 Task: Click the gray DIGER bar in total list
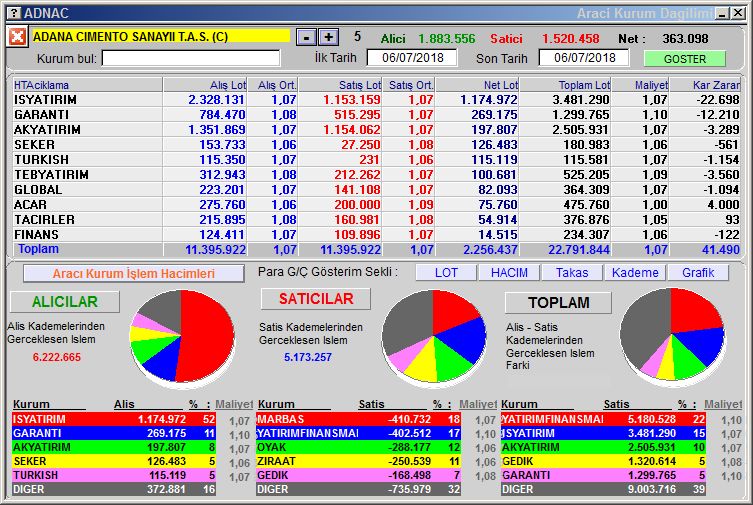[x=603, y=489]
